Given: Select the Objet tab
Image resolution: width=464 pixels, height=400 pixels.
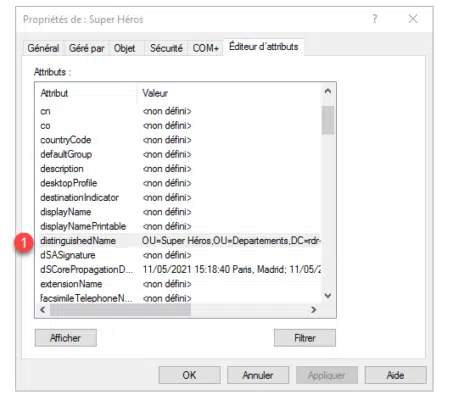Looking at the screenshot, I should pos(125,48).
